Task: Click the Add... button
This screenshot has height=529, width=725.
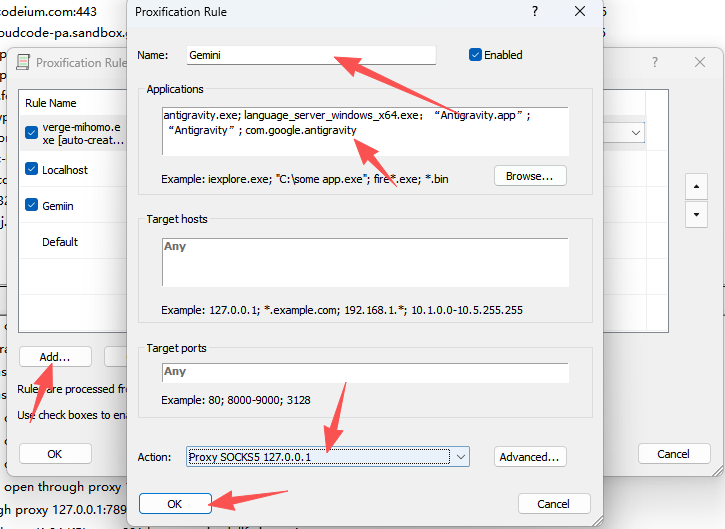Action: [55, 357]
